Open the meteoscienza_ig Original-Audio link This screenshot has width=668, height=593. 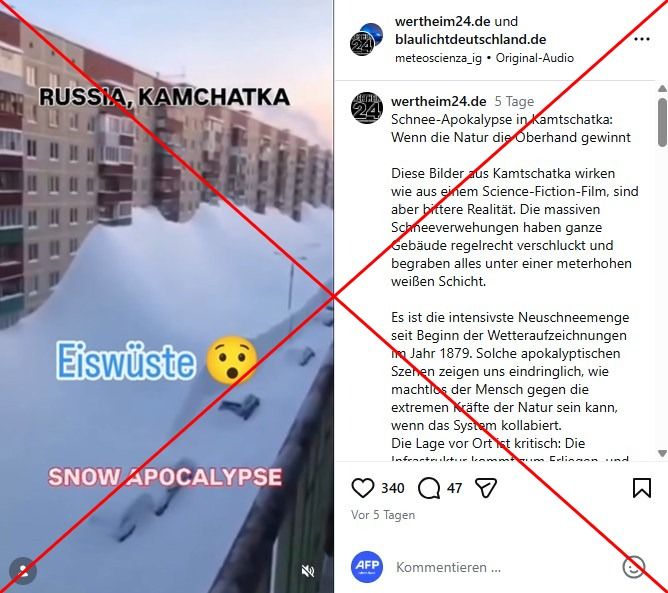click(484, 58)
